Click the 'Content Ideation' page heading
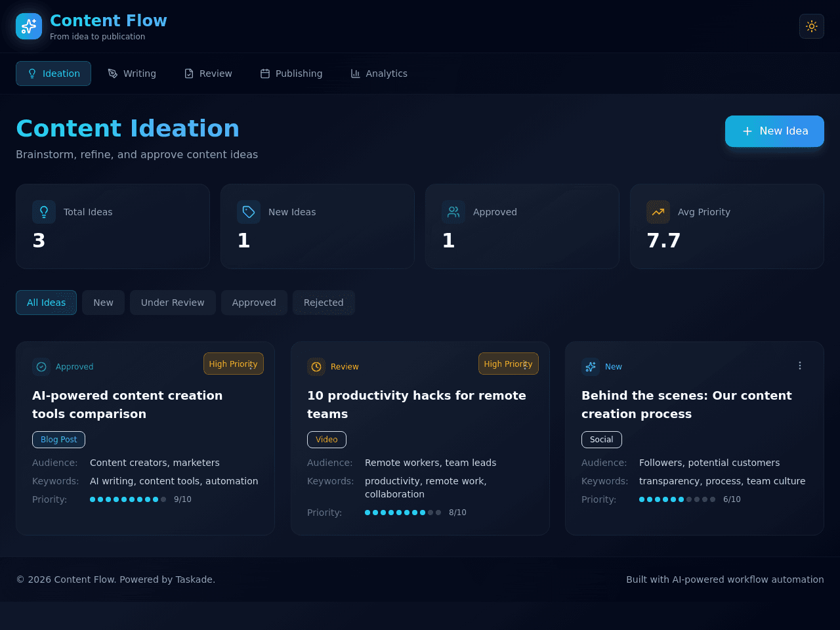840x630 pixels. pyautogui.click(x=127, y=129)
